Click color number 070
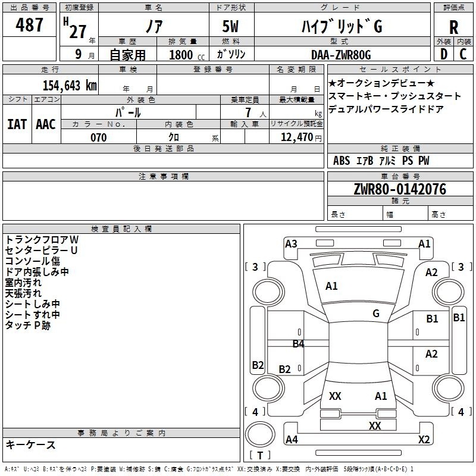476x476 pixels. point(99,137)
